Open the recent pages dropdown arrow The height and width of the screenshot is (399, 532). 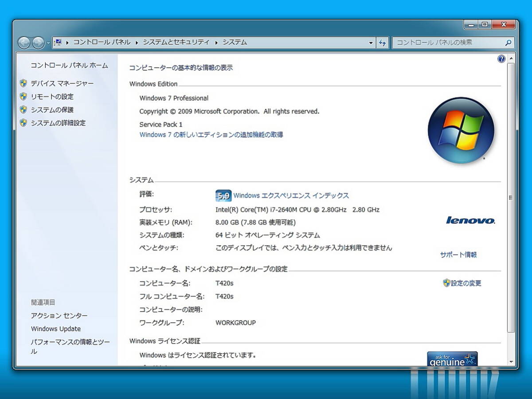click(48, 43)
